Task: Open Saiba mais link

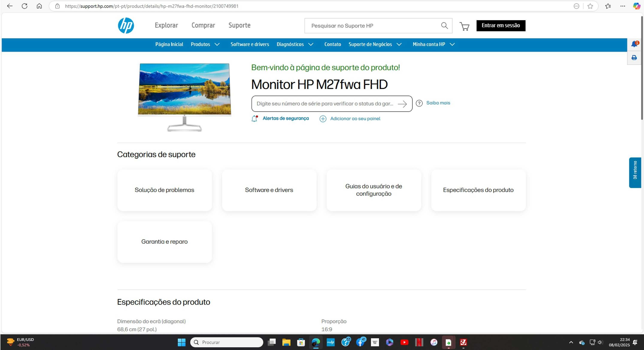Action: 438,103
